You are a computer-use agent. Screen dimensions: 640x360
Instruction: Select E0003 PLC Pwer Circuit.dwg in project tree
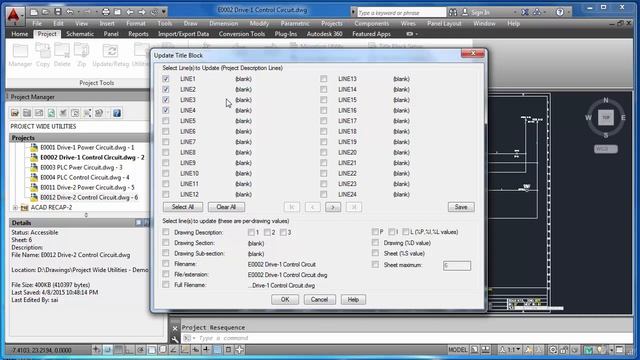pos(81,167)
